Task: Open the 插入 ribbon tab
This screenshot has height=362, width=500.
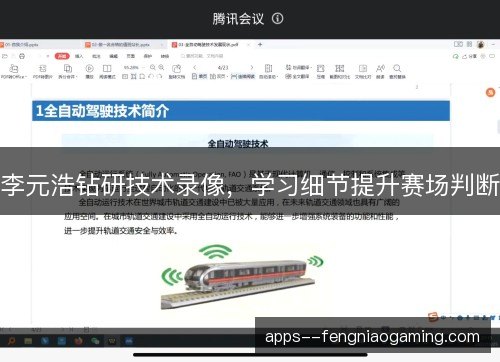Action: pos(79,56)
